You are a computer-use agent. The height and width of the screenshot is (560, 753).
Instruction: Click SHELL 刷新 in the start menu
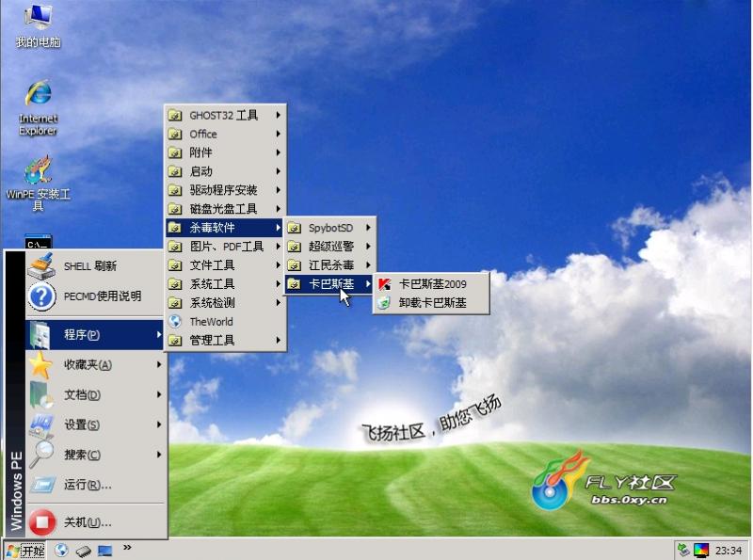(85, 266)
